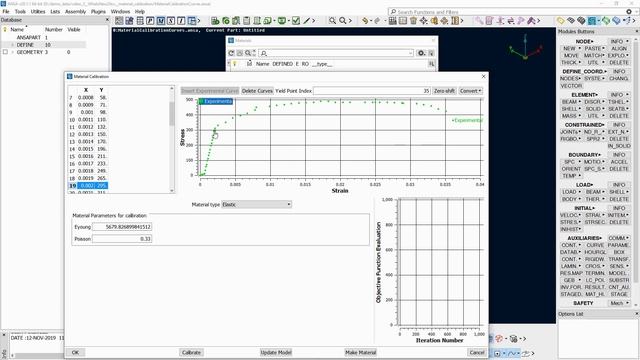Click the magnifier icon in Materials window
640x360 pixels.
pos(248,53)
